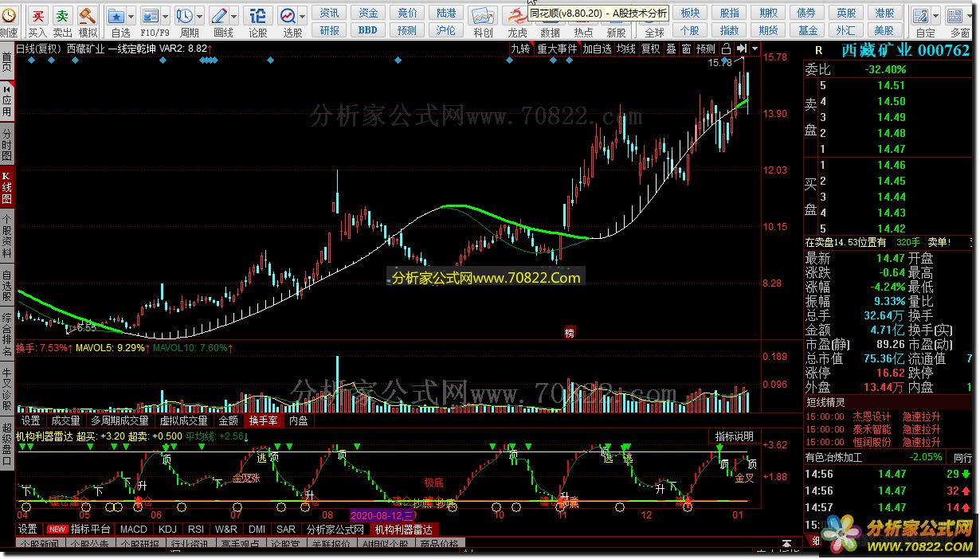Viewport: 980px width, 559px height.
Task: Open the 个股资料 sidebar item
Action: (7, 236)
